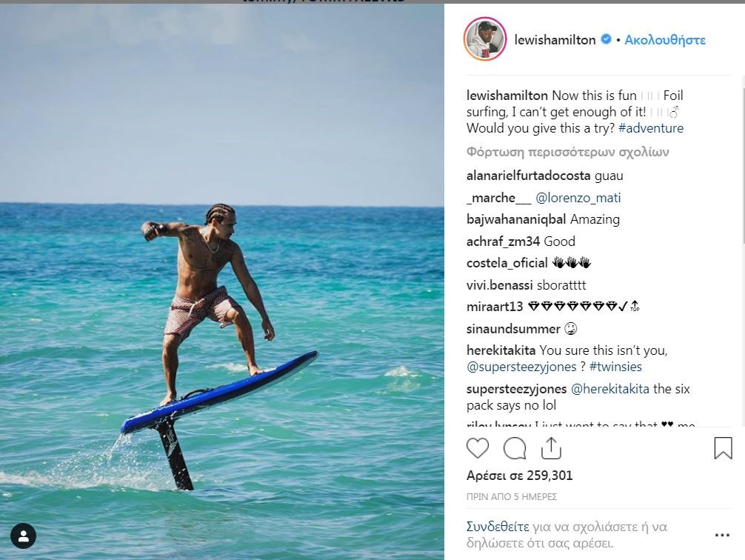Click commenter alanarielfurtadocosta's username

pos(529,176)
